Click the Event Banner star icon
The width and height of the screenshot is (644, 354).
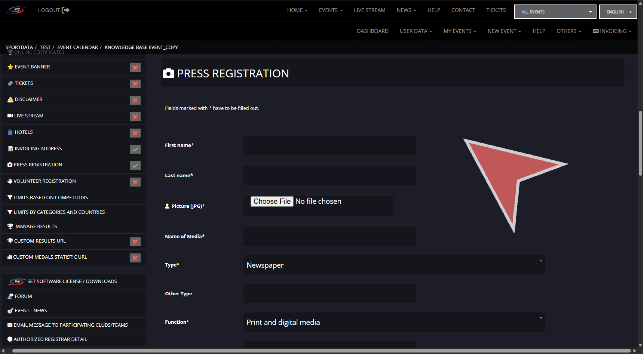click(x=10, y=67)
